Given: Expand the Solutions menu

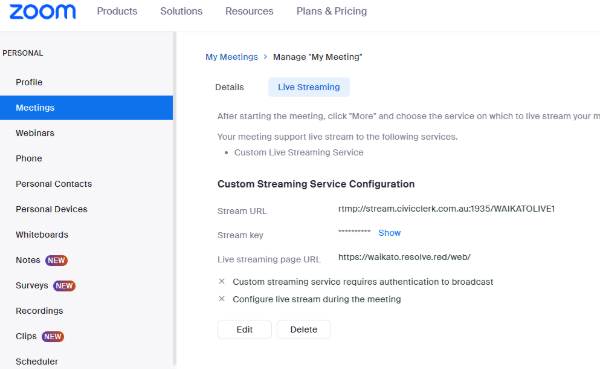Looking at the screenshot, I should tap(181, 11).
